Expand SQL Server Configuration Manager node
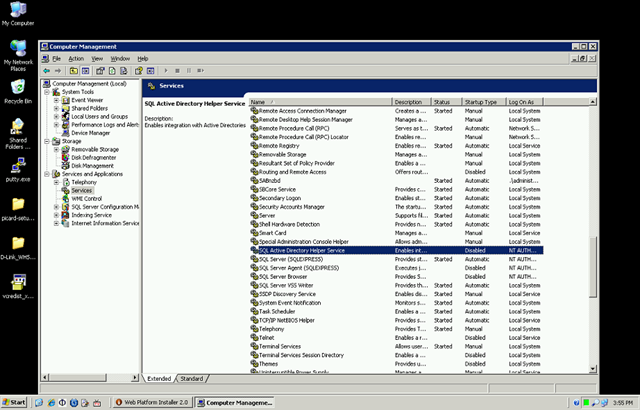Image resolution: width=640 pixels, height=410 pixels. [56, 207]
